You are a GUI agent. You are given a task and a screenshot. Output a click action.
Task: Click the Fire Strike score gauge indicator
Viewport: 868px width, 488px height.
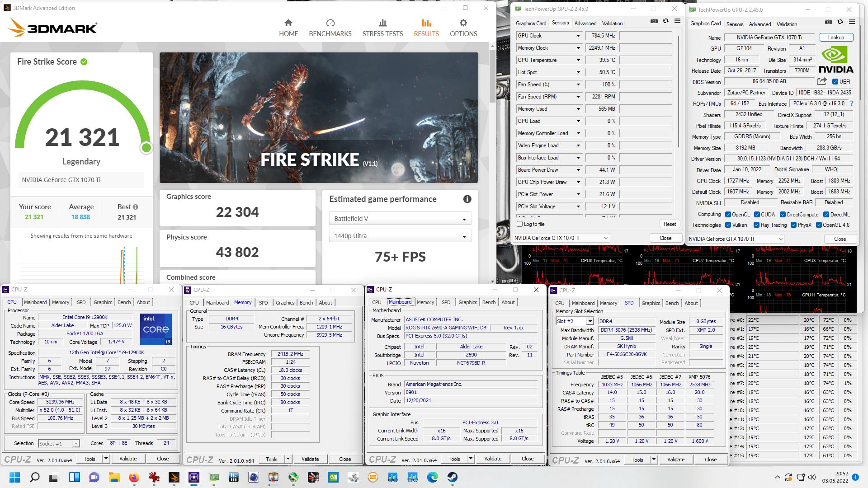(x=146, y=148)
